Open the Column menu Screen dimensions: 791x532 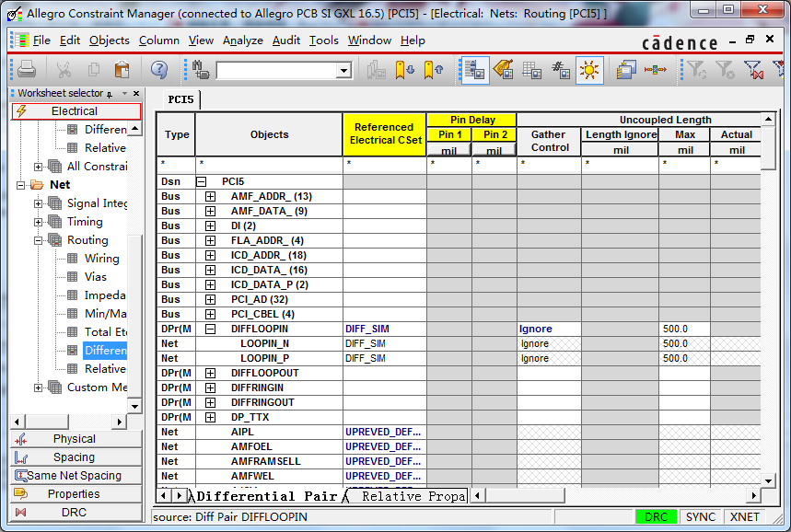coord(159,40)
